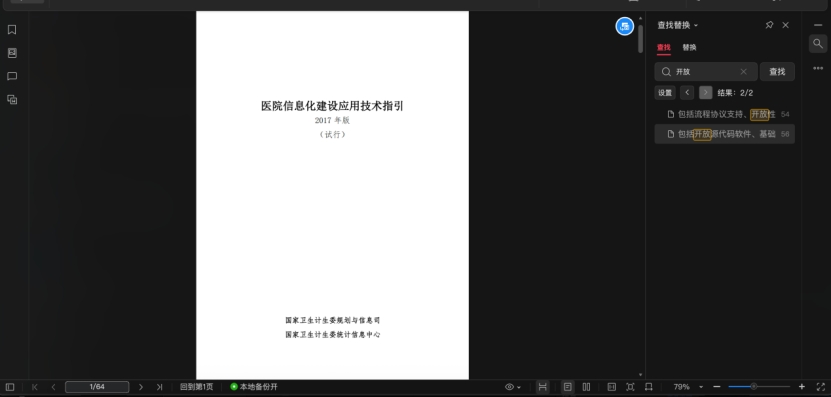Select the single page view mode
Image resolution: width=831 pixels, height=397 pixels.
pos(568,387)
